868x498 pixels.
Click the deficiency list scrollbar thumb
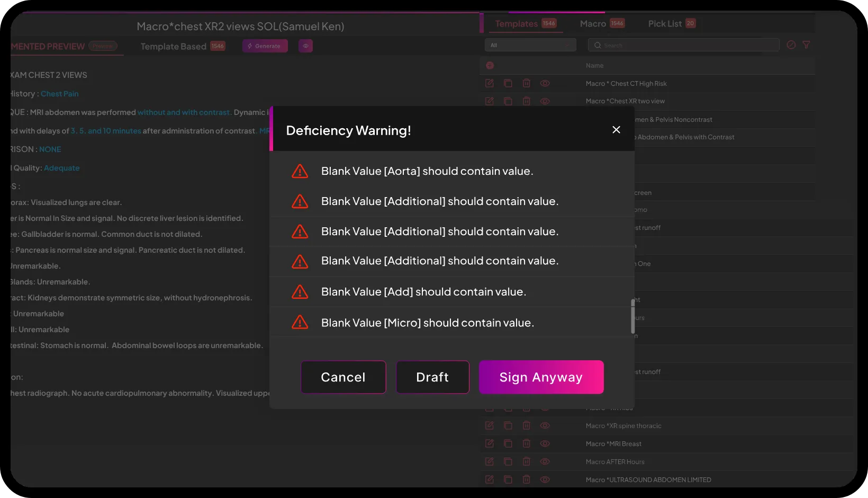[632, 317]
